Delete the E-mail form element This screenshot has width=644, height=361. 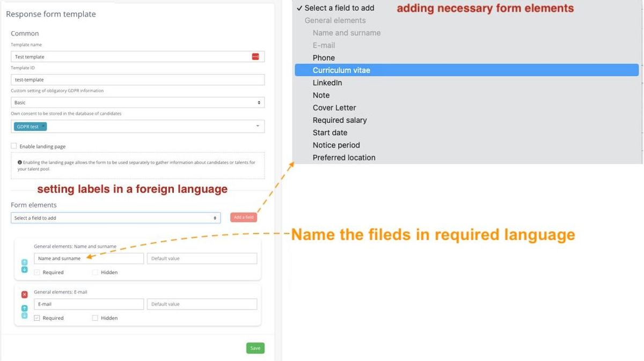coord(24,294)
